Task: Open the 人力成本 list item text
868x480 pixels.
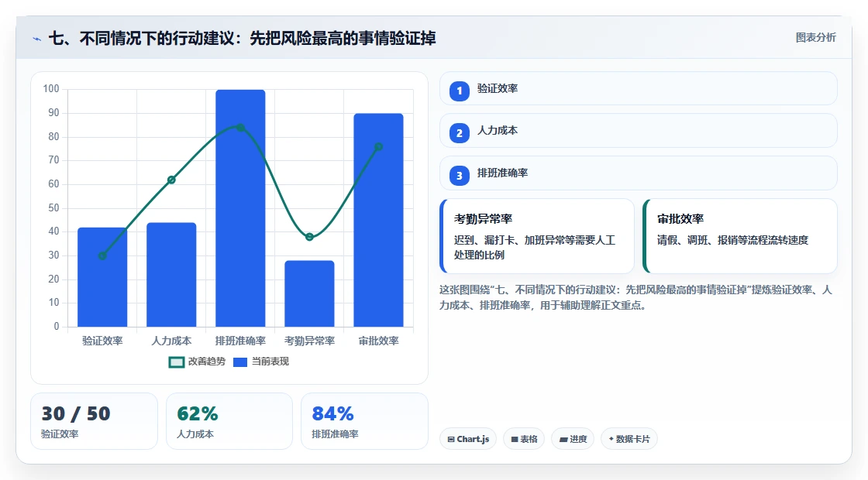Action: click(x=498, y=131)
